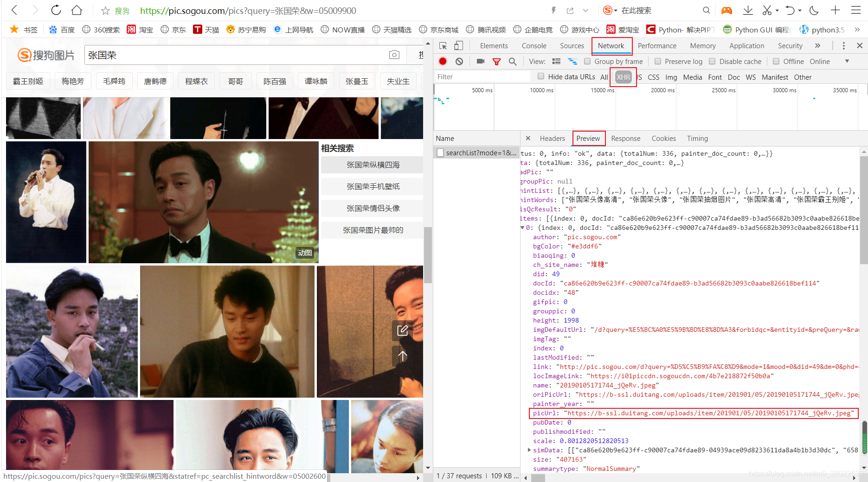Screen dimensions: 868x482
Task: Open the DevTools three-dot menu
Action: click(x=844, y=45)
